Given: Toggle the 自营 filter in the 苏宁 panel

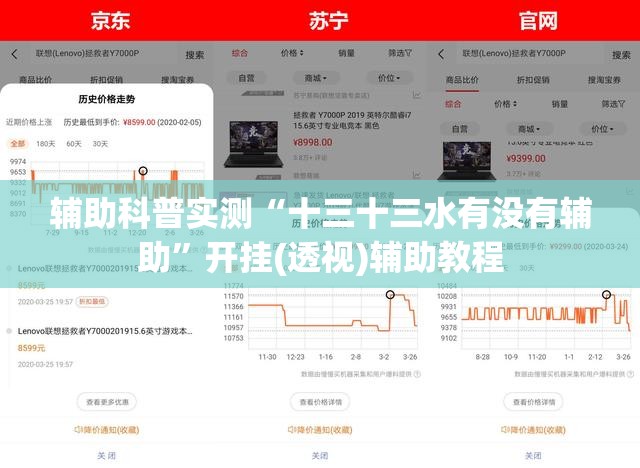Looking at the screenshot, I should tap(246, 78).
